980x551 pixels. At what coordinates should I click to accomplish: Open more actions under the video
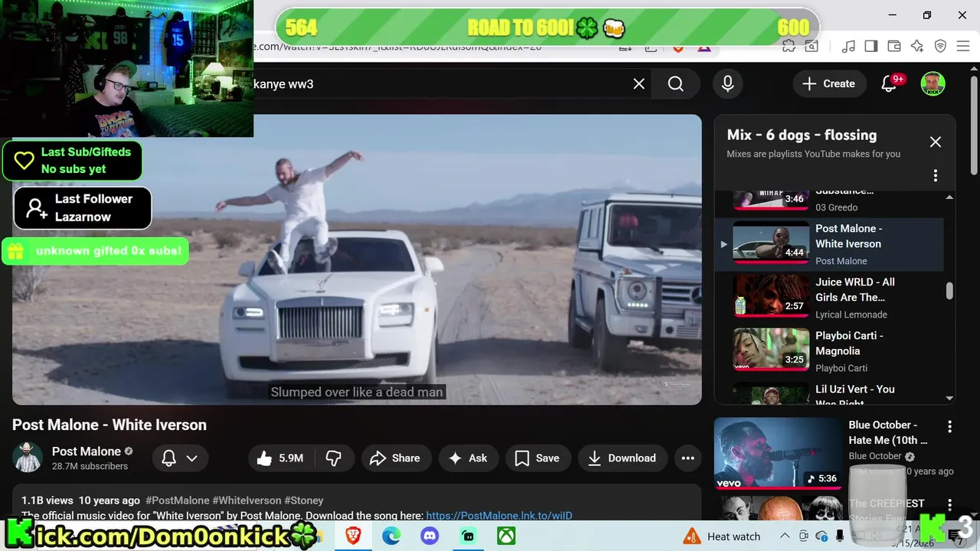click(x=688, y=458)
